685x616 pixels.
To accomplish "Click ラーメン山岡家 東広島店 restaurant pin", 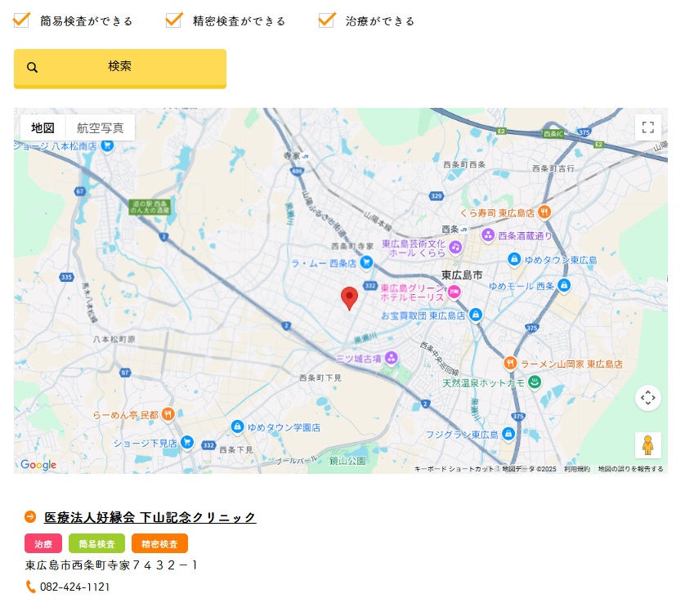I will (510, 363).
